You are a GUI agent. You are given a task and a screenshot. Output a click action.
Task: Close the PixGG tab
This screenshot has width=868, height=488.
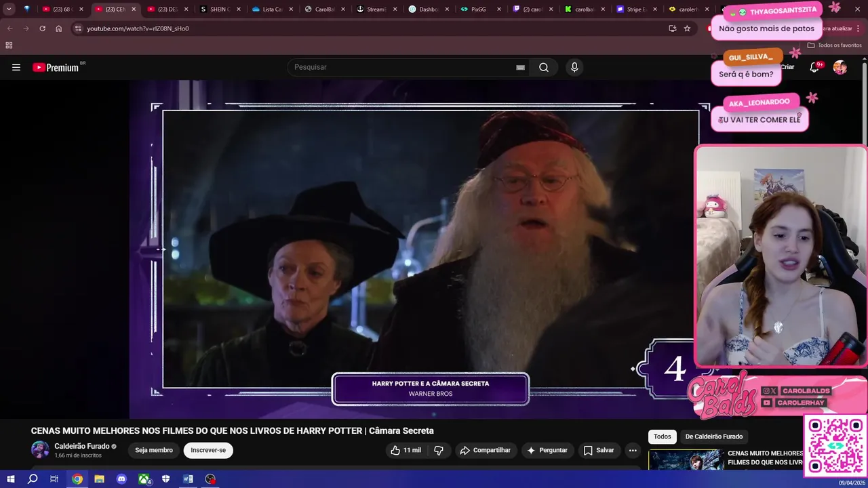(499, 9)
